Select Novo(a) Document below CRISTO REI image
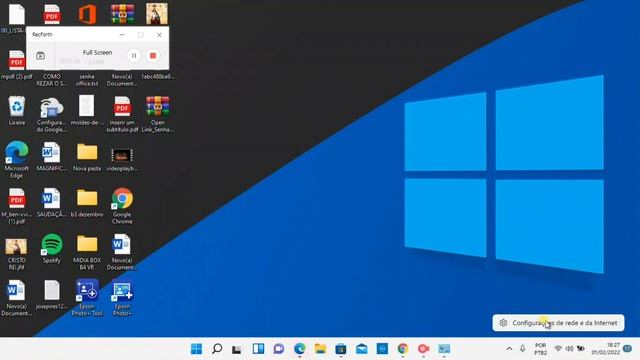 click(x=16, y=298)
